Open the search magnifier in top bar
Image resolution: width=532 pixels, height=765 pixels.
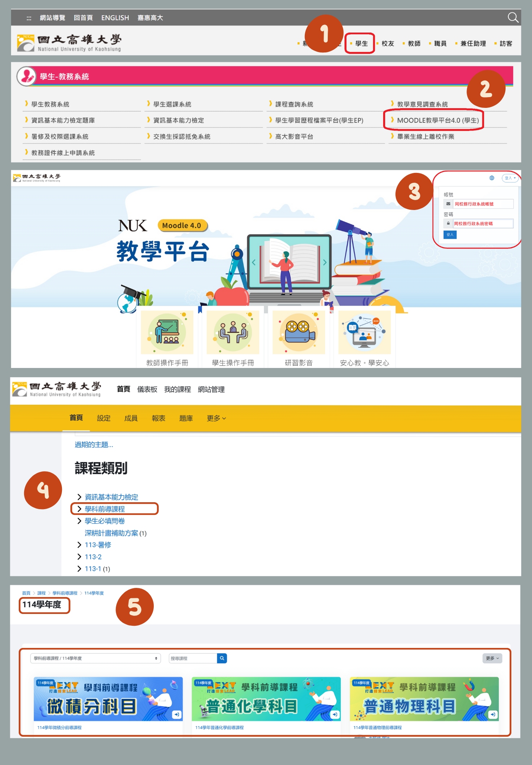[x=512, y=18]
